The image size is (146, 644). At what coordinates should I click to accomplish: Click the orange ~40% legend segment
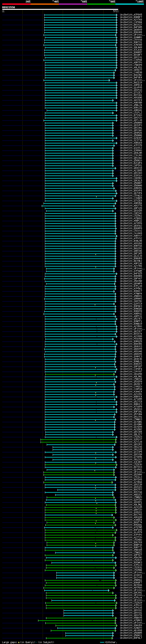(45, 4)
